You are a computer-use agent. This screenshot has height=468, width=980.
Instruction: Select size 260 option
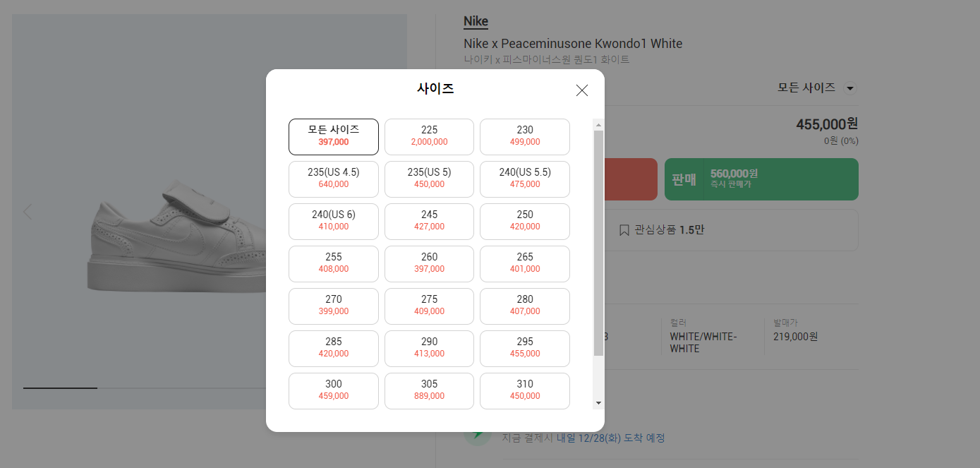[x=429, y=264]
